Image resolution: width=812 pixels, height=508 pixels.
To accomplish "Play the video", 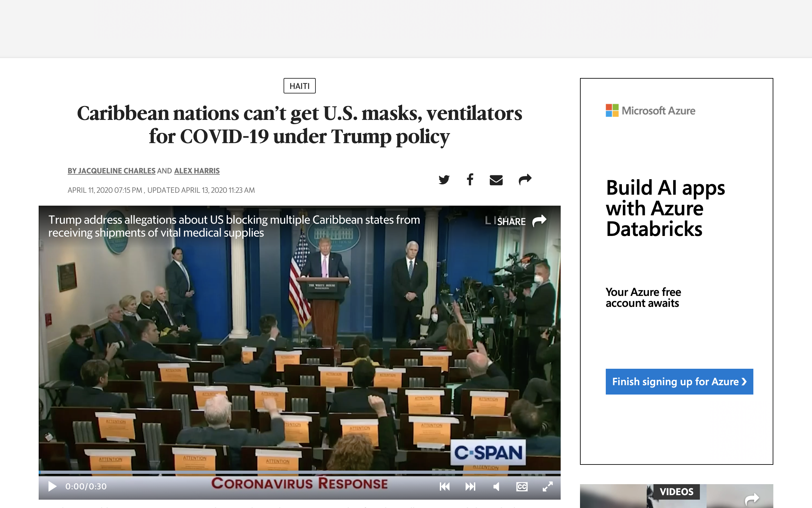I will [x=52, y=486].
